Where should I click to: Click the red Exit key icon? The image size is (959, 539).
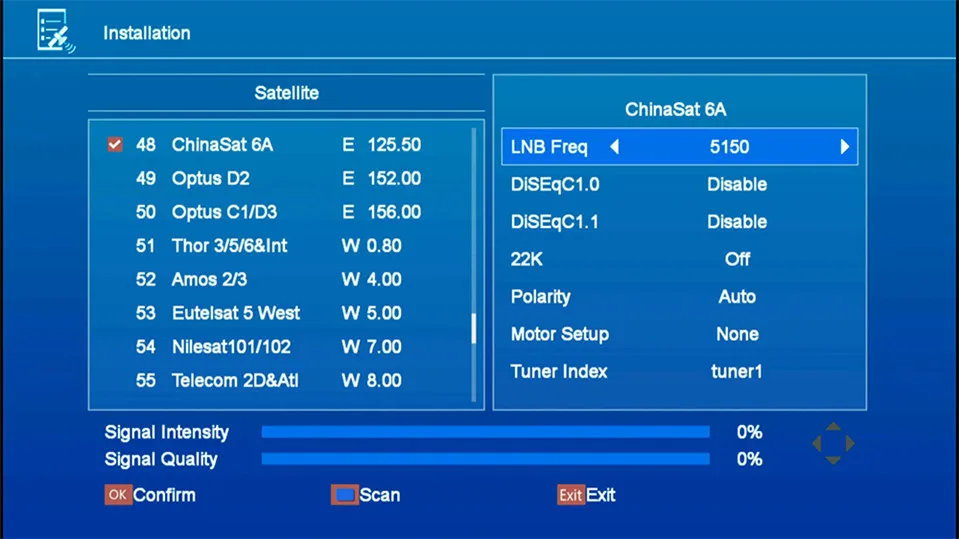click(x=571, y=494)
